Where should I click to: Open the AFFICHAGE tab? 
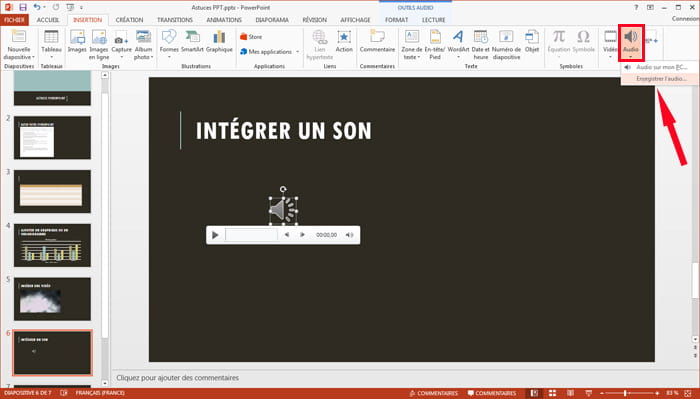pyautogui.click(x=355, y=20)
